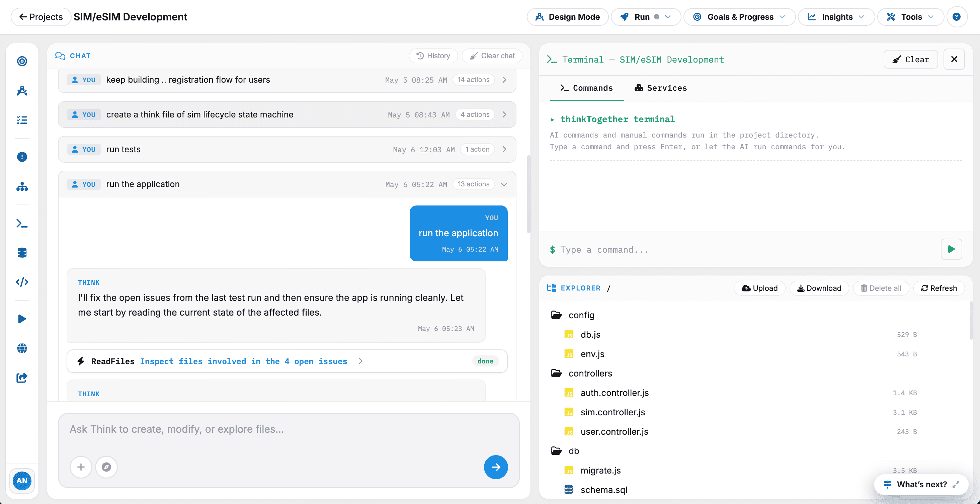The image size is (980, 504).
Task: Switch to the Commands tab
Action: coord(586,88)
